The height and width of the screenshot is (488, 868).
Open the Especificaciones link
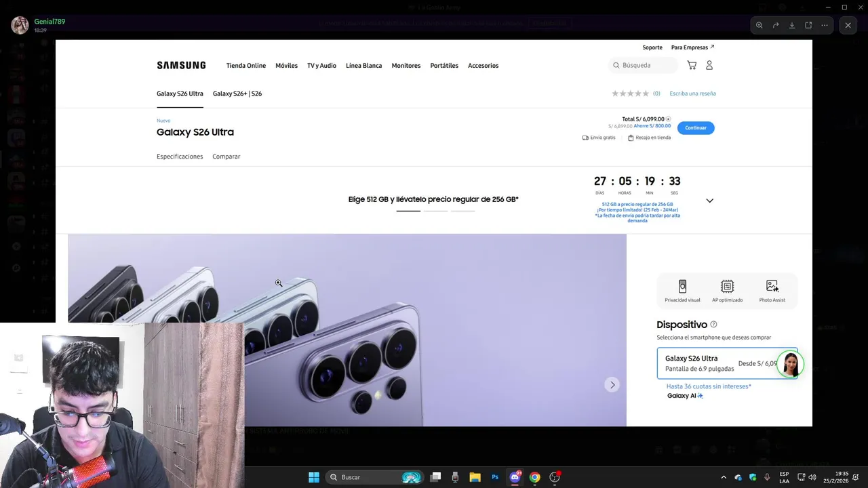click(x=180, y=157)
